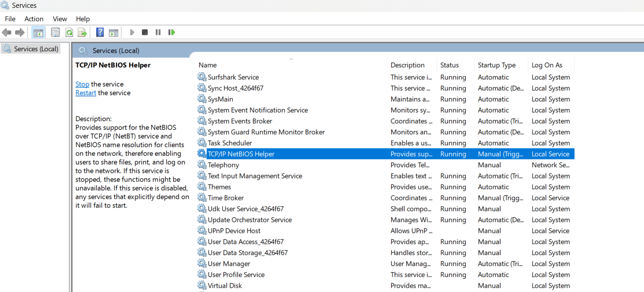The width and height of the screenshot is (644, 292).
Task: Stop the service using the square stop icon
Action: [x=144, y=32]
